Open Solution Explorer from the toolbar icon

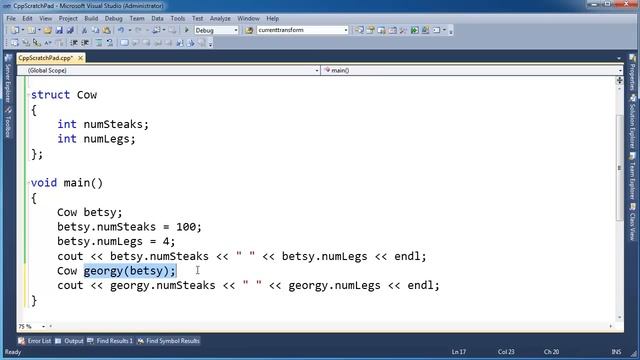coord(358,30)
